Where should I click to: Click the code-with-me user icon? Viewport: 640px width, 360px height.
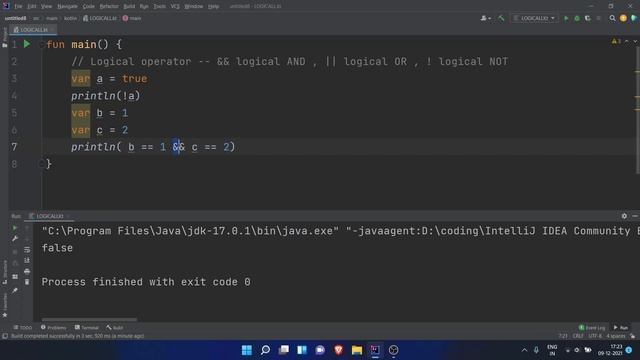tap(485, 18)
